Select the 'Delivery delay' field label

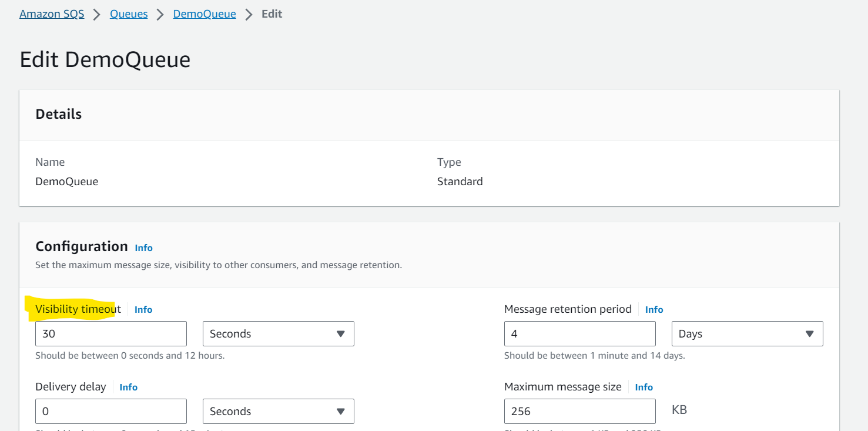71,387
